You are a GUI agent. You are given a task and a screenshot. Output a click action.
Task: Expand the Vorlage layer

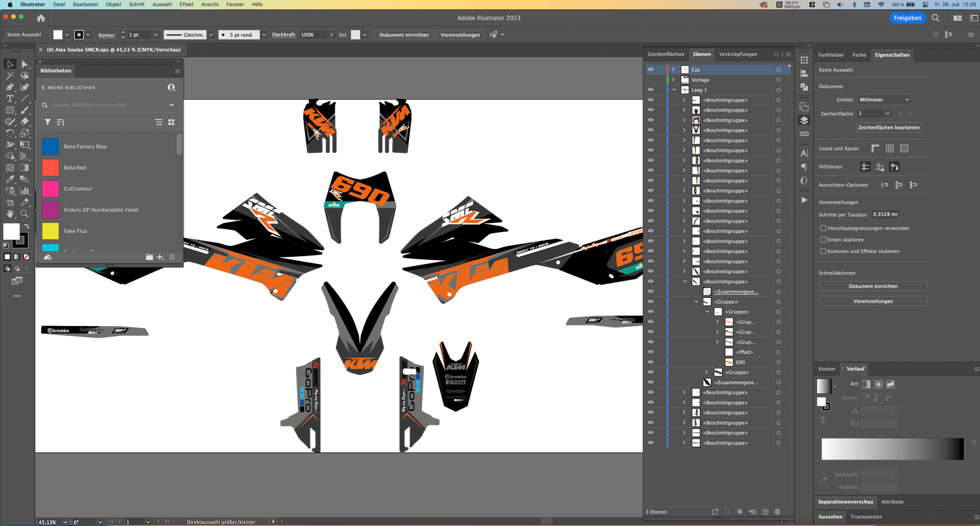674,80
